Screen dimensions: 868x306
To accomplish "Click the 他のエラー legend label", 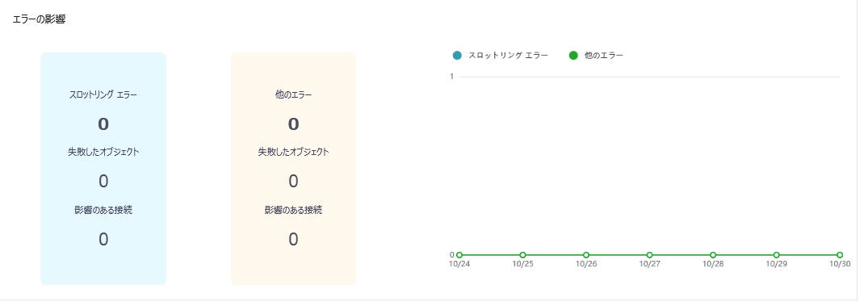I will pos(604,56).
